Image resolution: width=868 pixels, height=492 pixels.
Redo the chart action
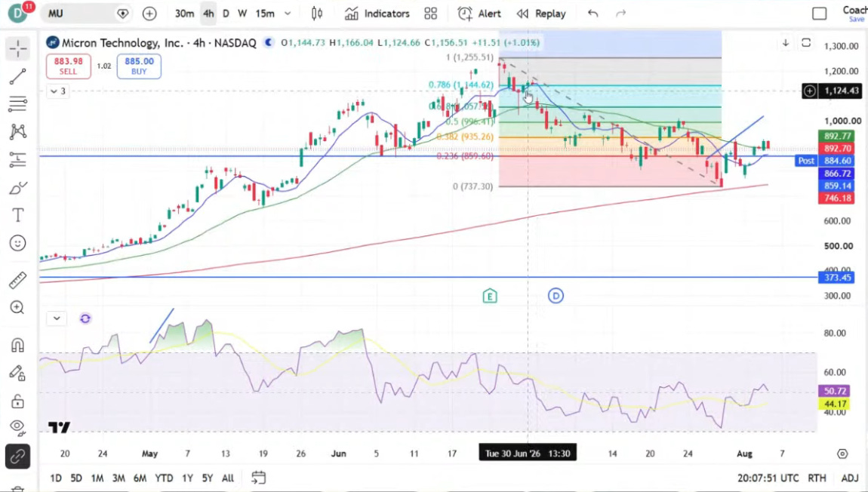[x=620, y=14]
